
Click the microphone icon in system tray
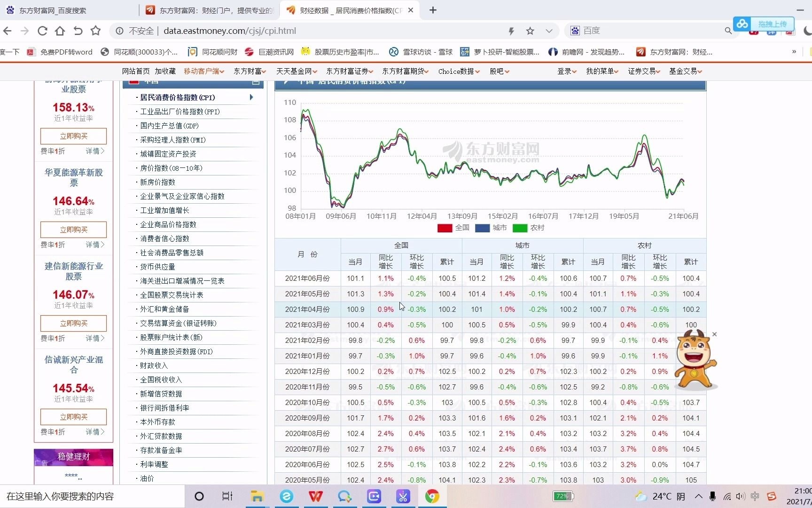click(712, 496)
